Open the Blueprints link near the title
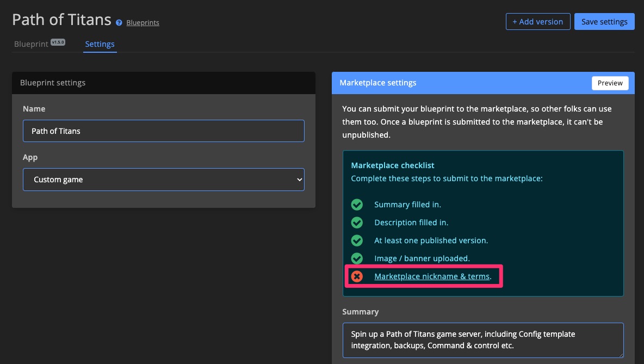644x364 pixels. click(x=143, y=22)
